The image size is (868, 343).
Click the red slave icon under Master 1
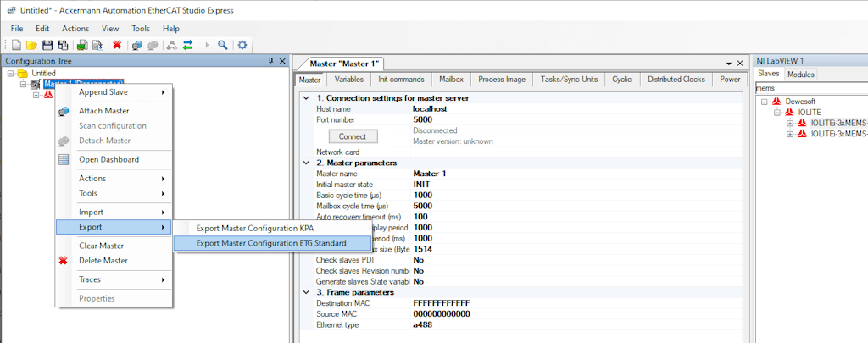pos(48,95)
